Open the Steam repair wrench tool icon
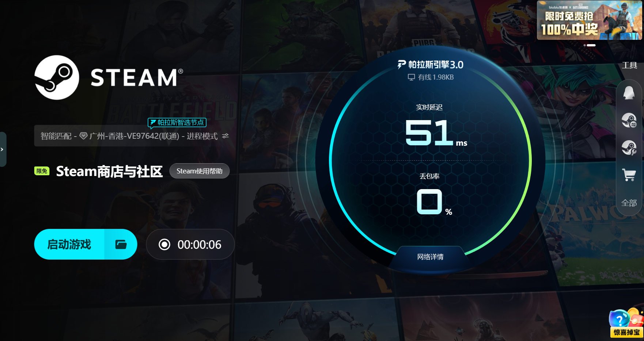Screen dimensions: 644x341 (629, 147)
